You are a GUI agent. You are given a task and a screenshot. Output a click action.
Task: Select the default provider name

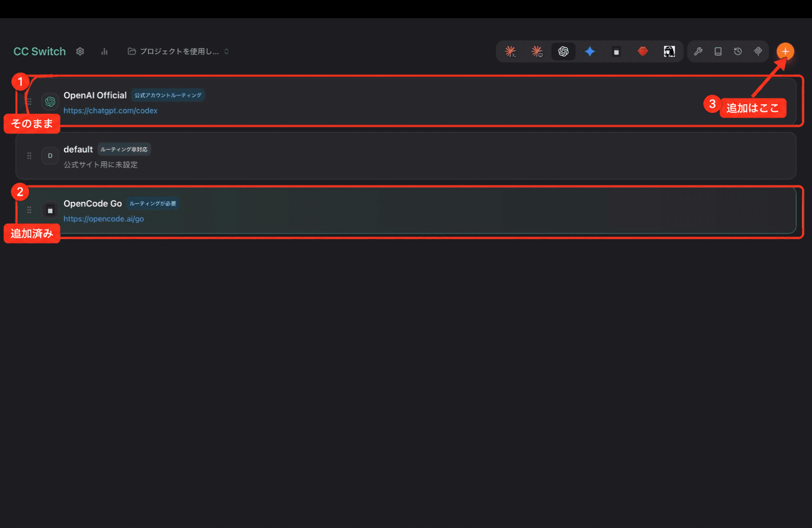click(78, 149)
